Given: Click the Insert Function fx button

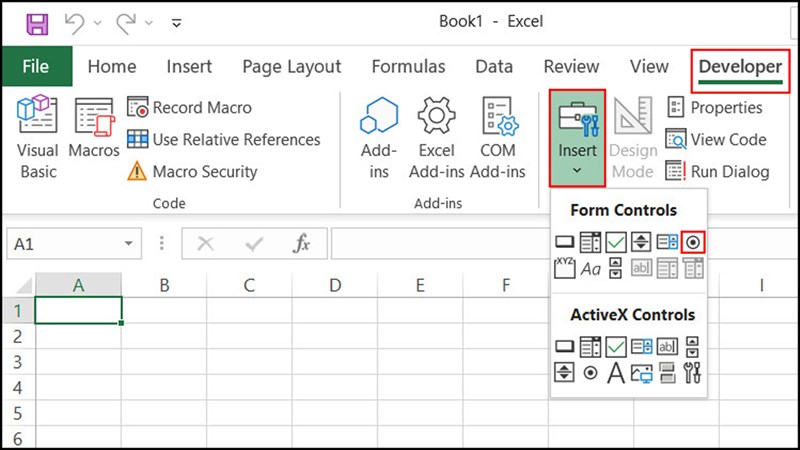Looking at the screenshot, I should tap(302, 243).
